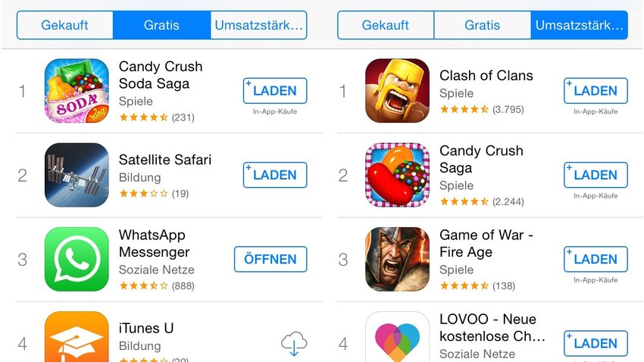Tap the Clash of Clans icon

397,91
